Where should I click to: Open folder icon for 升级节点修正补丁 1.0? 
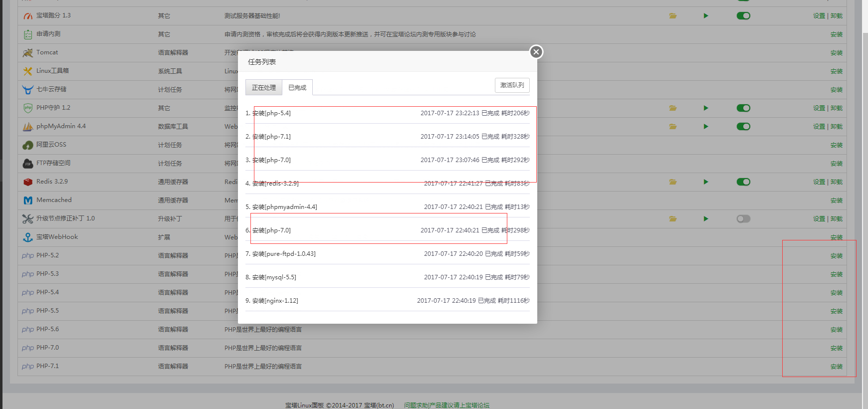pyautogui.click(x=673, y=219)
